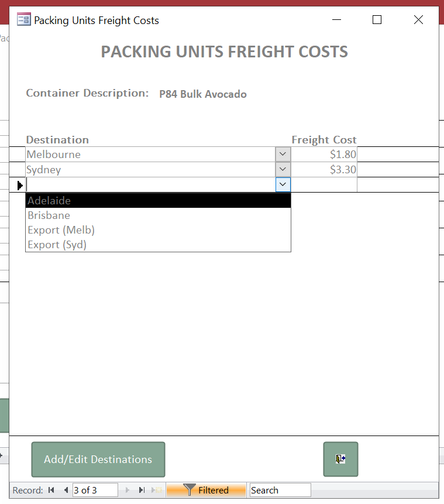Screen dimensions: 444x504
Task: Toggle the Filtered button
Action: (206, 490)
